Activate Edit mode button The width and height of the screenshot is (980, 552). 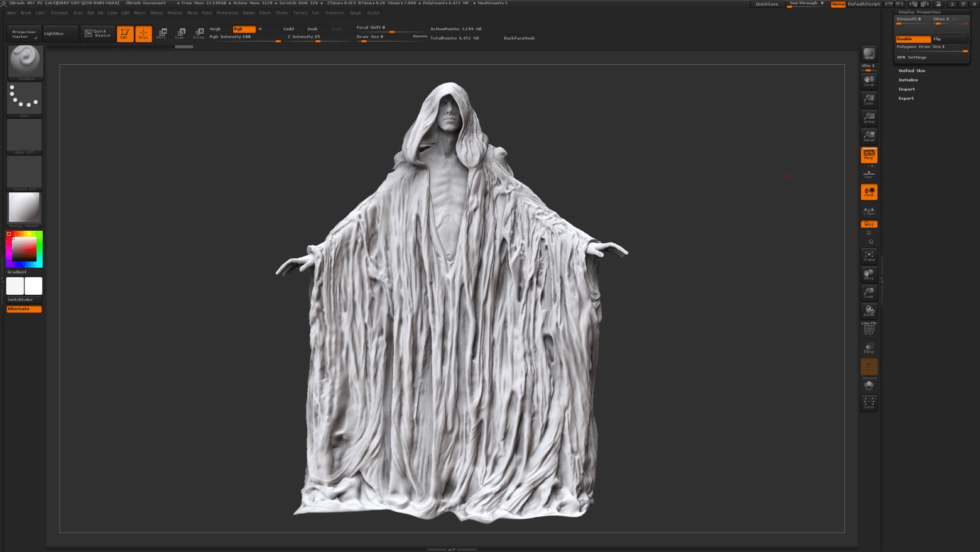tap(124, 34)
